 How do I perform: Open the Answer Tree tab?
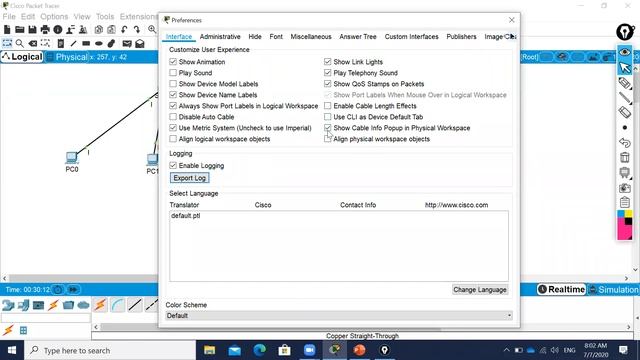(358, 36)
